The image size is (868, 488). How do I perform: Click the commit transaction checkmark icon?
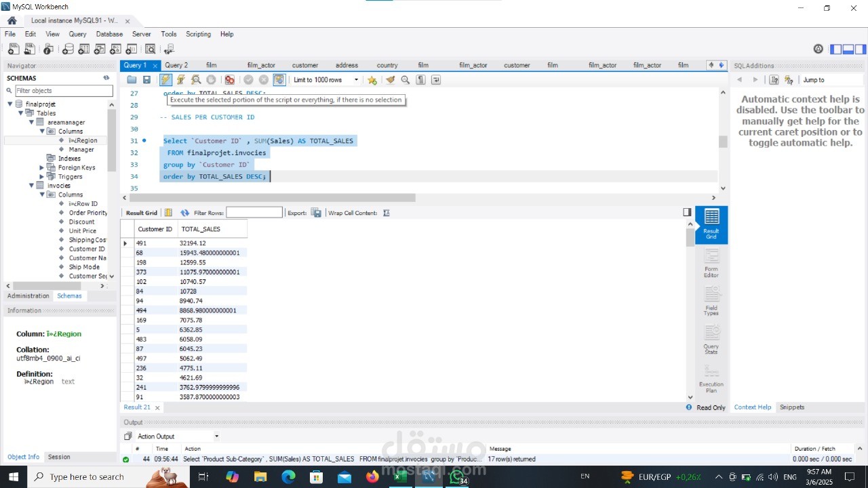[249, 80]
